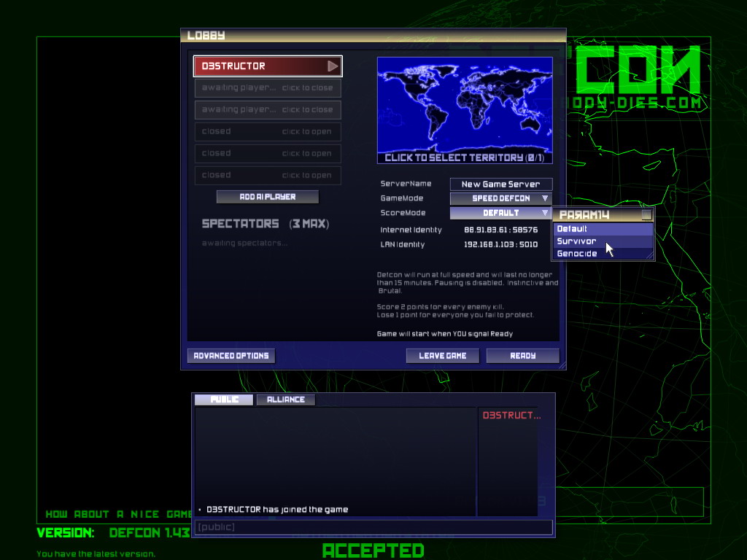Screen dimensions: 747x560
Task: Pick Default in the PARAM14 list
Action: click(572, 229)
